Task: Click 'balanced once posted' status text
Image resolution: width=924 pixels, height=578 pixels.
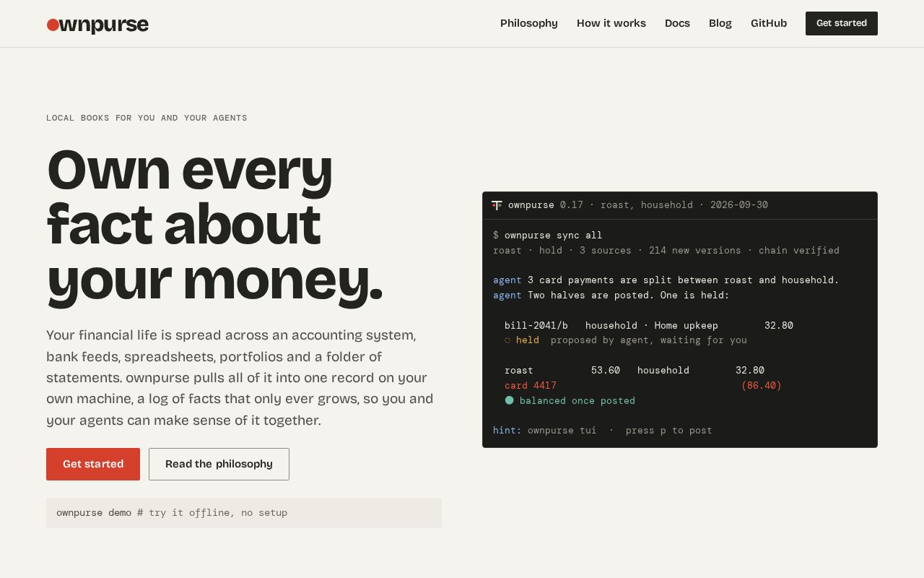Action: (x=577, y=401)
